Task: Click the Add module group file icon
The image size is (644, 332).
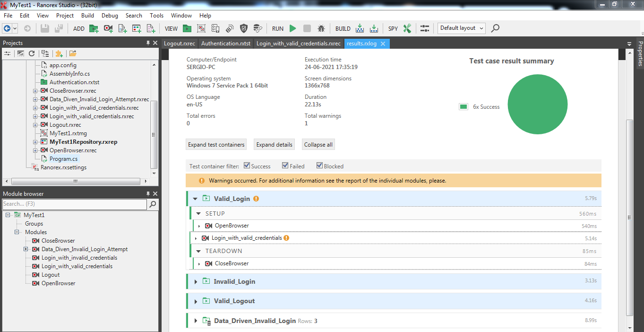Action: pos(151,28)
